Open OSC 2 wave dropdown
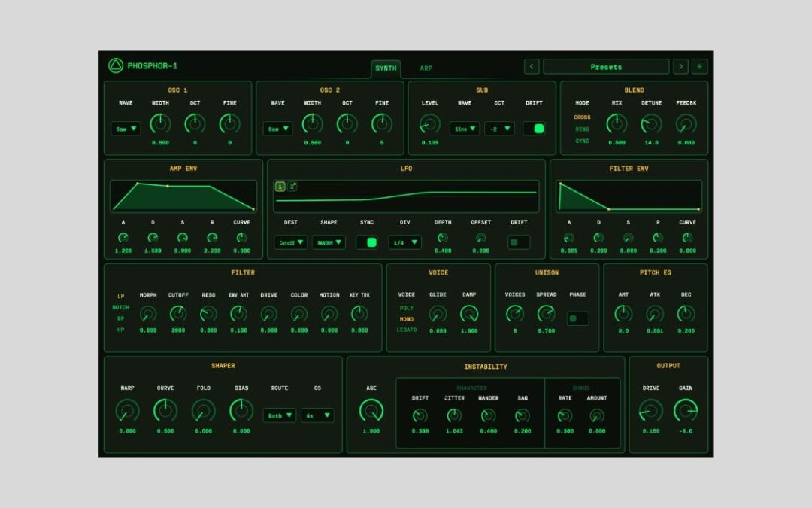This screenshot has width=812, height=508. point(278,129)
